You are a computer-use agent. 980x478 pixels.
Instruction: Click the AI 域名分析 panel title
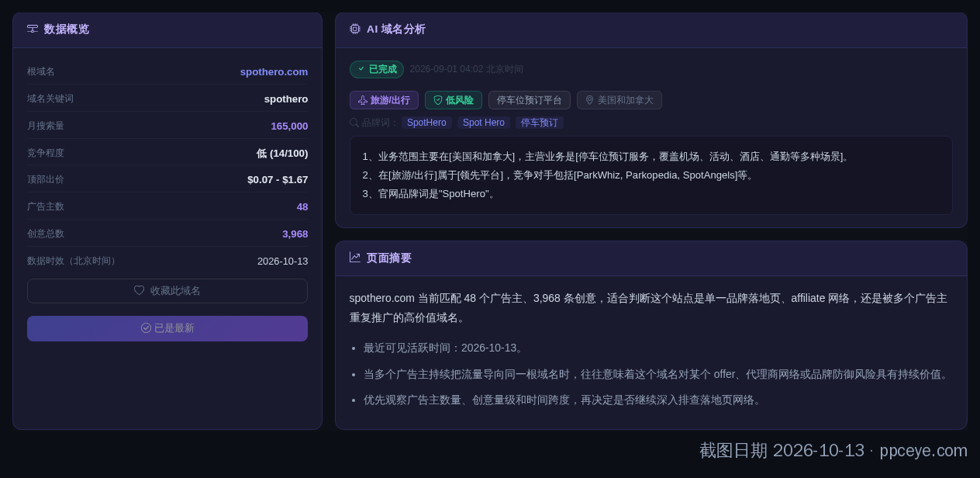[x=396, y=29]
